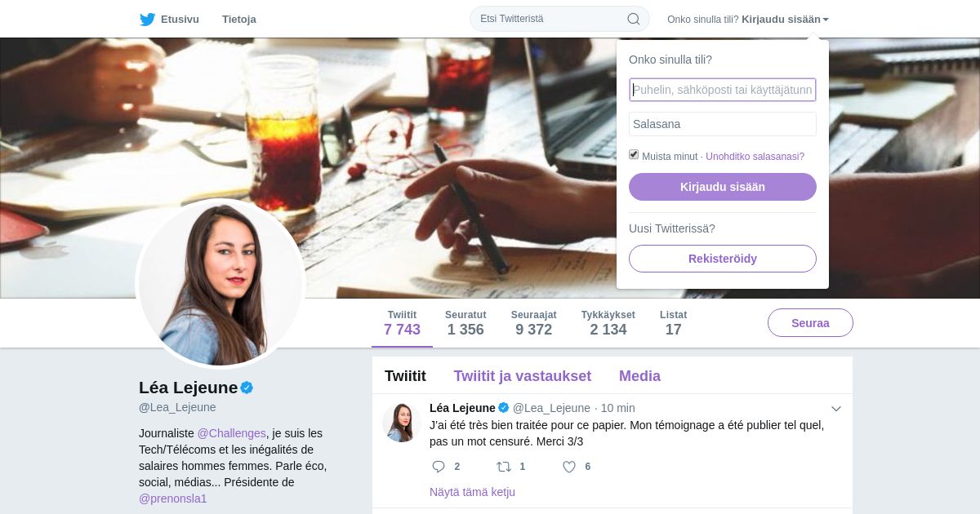The width and height of the screenshot is (980, 514).
Task: Switch to 'Twiitit ja vastaukset' tab
Action: pos(523,376)
